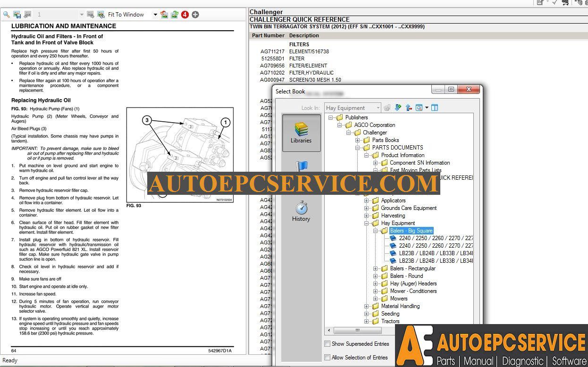The width and height of the screenshot is (588, 367).
Task: Click the save image icon in the viewer toolbar
Action: point(17,15)
